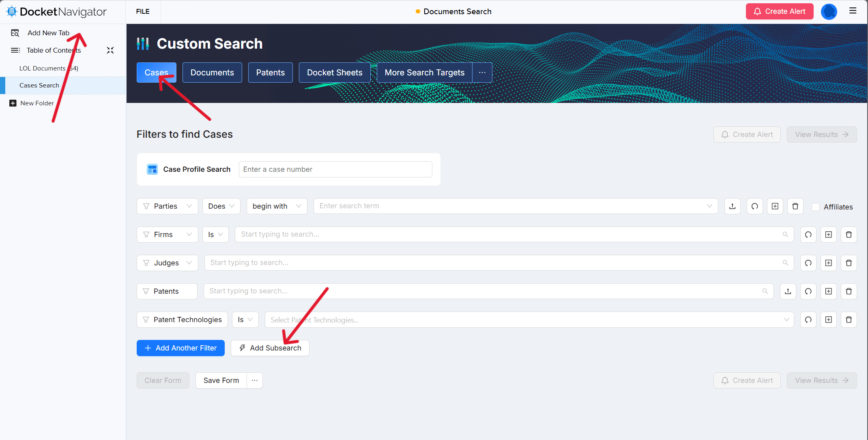The image size is (868, 440).
Task: Select the Docket Sheets tab
Action: (x=335, y=73)
